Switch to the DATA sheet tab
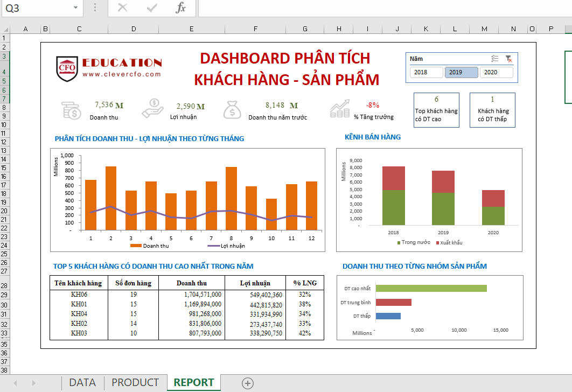The width and height of the screenshot is (572, 392). [x=82, y=383]
